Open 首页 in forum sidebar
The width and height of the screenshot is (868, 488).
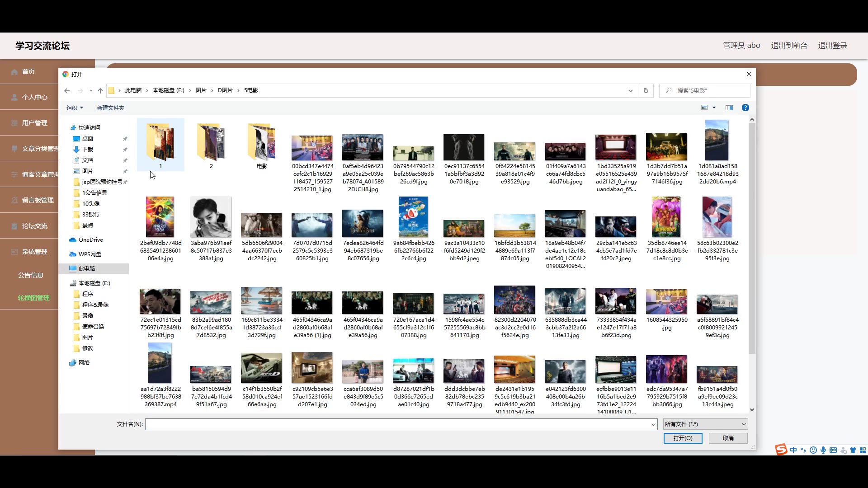pyautogui.click(x=28, y=71)
